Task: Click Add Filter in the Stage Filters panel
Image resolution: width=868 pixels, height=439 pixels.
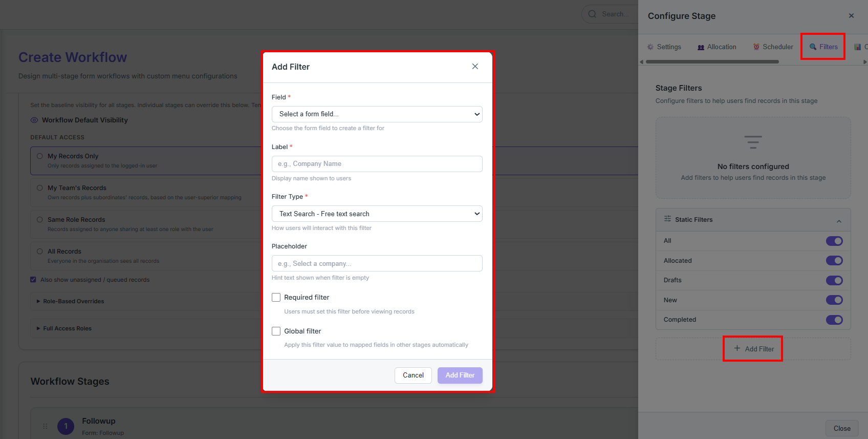Action: (753, 349)
